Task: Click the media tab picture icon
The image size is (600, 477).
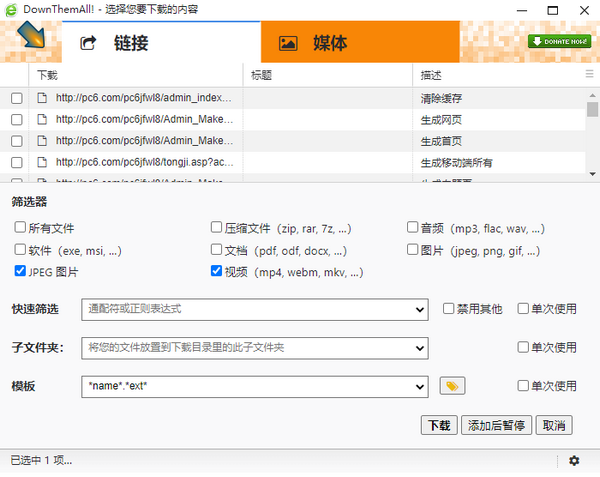Action: [288, 43]
